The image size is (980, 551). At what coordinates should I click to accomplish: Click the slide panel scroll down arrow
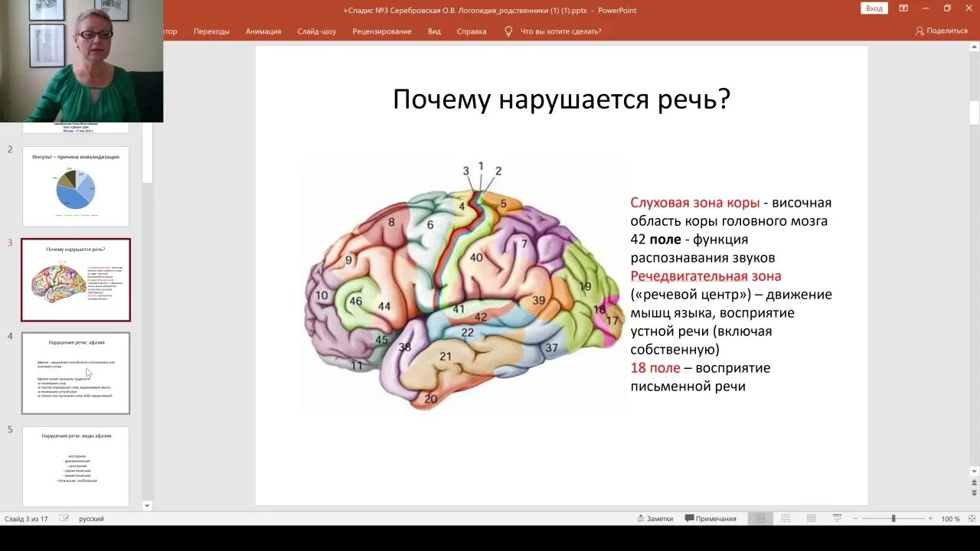tap(148, 506)
